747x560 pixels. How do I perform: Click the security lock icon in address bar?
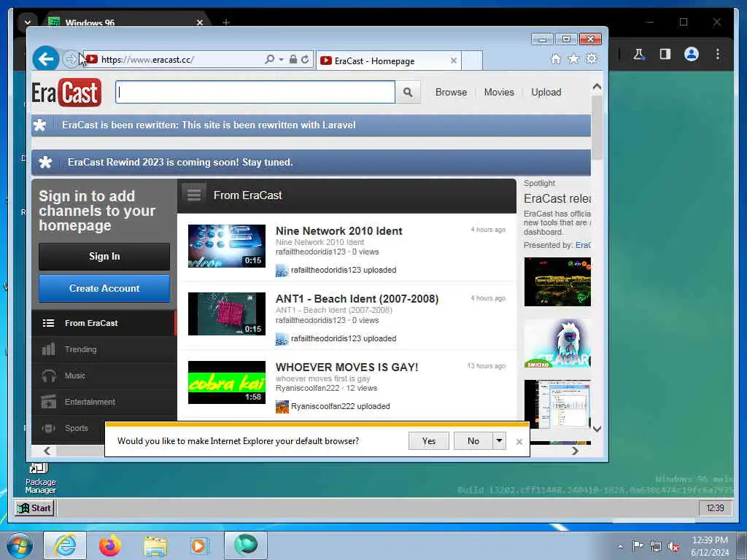pos(293,60)
